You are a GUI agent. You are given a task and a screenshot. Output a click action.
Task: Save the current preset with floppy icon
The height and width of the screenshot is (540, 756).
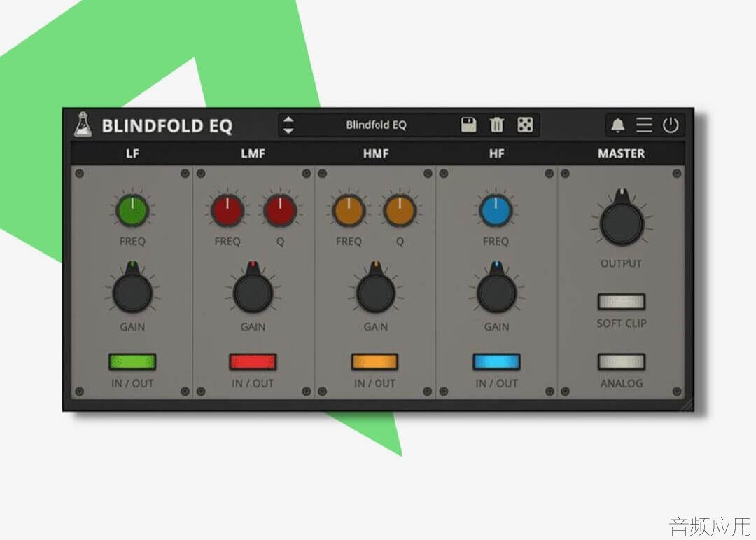point(468,125)
